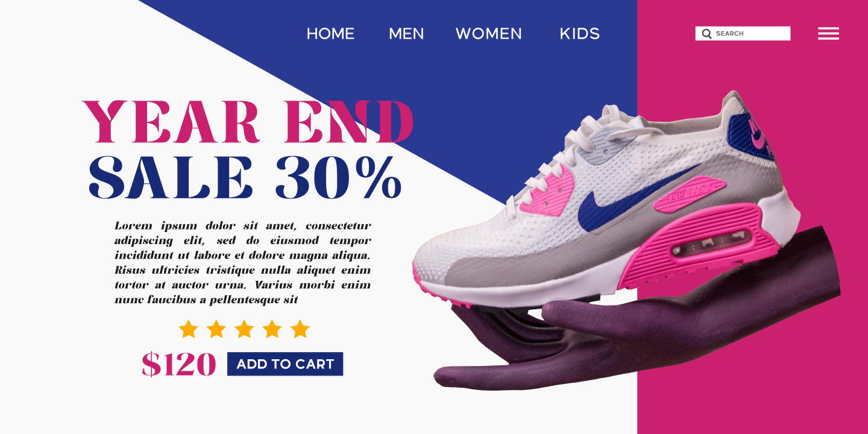The width and height of the screenshot is (868, 434).
Task: Click the $120 price label
Action: (178, 365)
